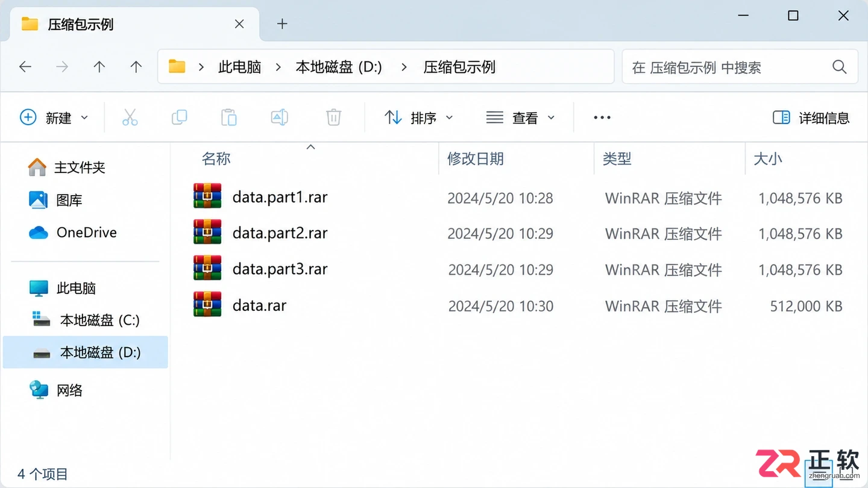This screenshot has width=868, height=488.
Task: Select 本地磁盘 (D:) in the sidebar
Action: [86, 352]
